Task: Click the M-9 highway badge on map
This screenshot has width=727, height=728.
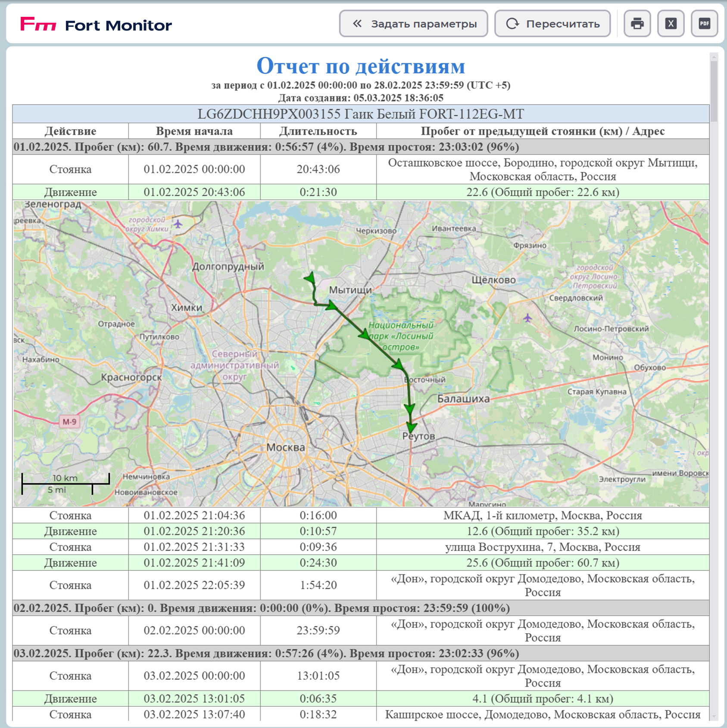Action: (x=69, y=422)
